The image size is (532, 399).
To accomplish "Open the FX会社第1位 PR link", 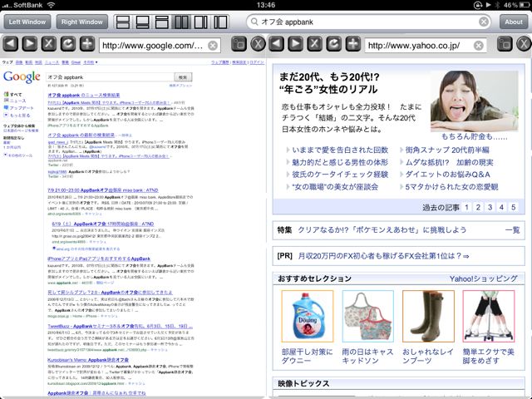I will point(383,256).
